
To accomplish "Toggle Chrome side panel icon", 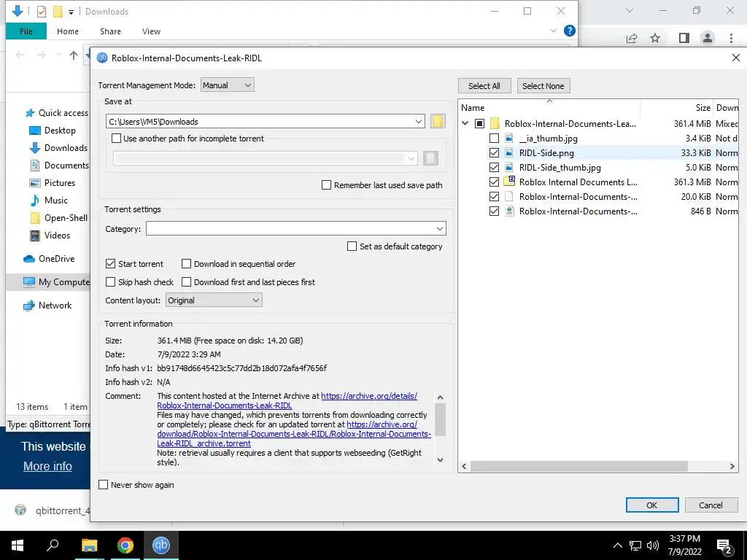I will [684, 38].
